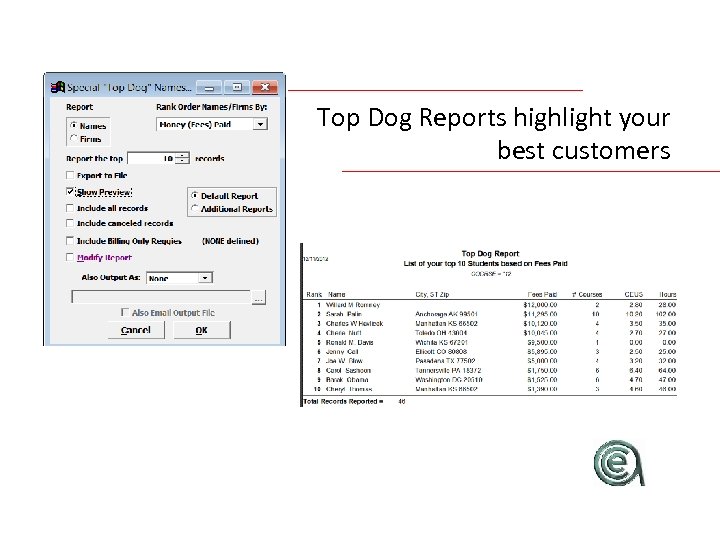Click the Top Dog Report heading
This screenshot has height=540, width=720.
point(490,253)
